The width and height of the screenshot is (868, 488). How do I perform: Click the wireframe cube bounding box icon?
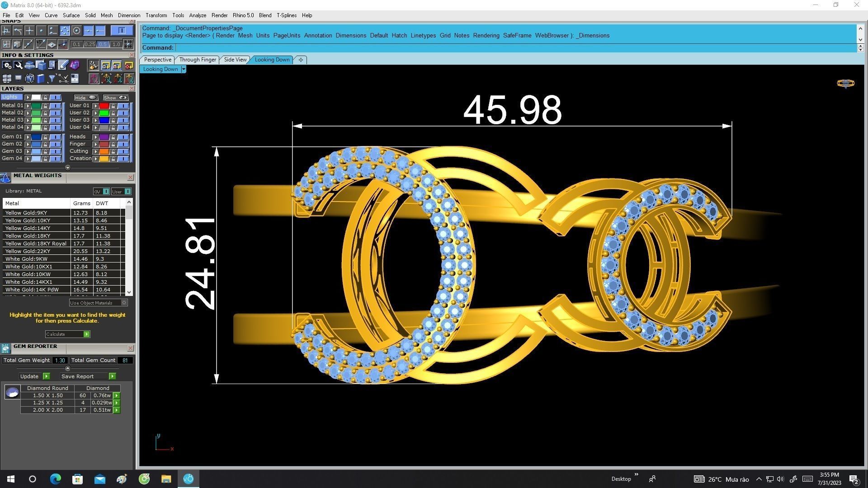point(30,79)
